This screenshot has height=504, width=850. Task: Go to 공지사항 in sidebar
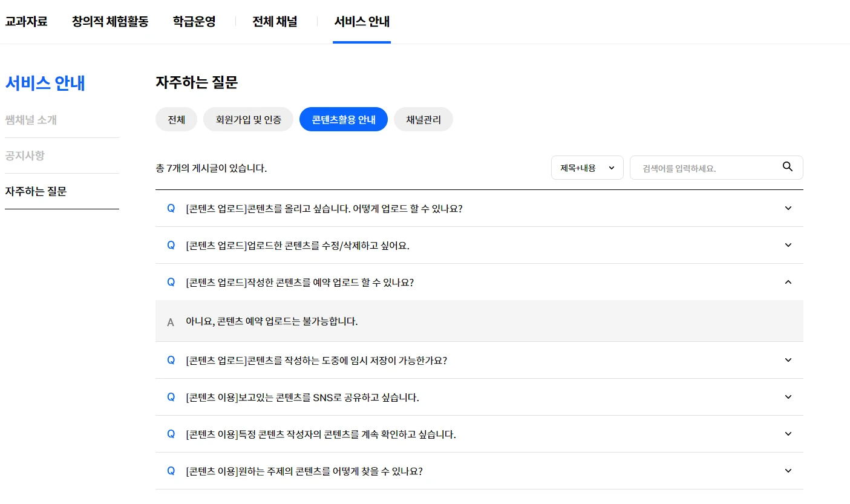pos(25,155)
